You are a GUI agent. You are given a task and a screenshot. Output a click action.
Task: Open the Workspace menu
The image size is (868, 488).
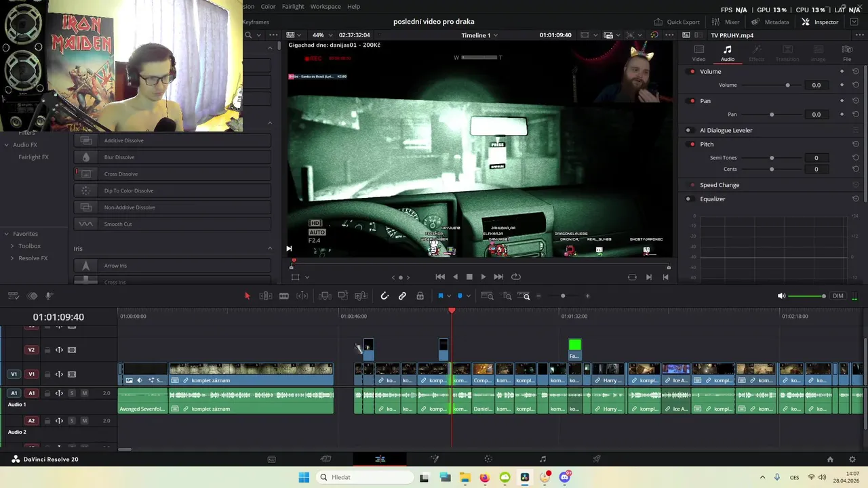click(325, 7)
